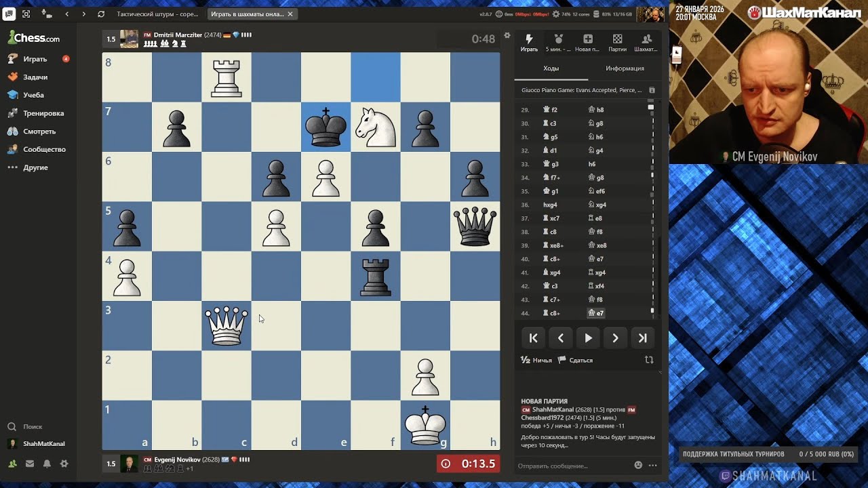
Task: Open Evgenij Novikov profile name
Action: click(178, 460)
